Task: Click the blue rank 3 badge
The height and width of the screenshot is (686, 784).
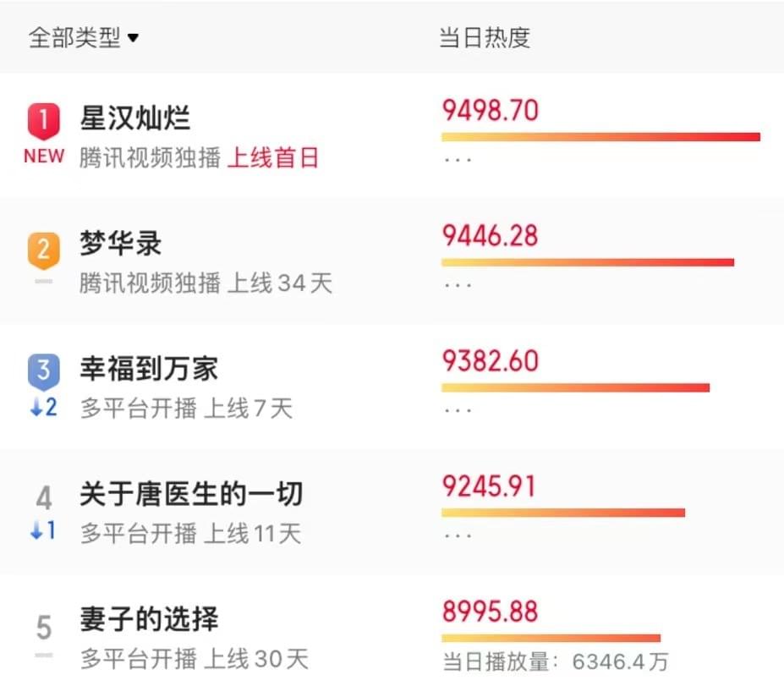Action: [44, 370]
